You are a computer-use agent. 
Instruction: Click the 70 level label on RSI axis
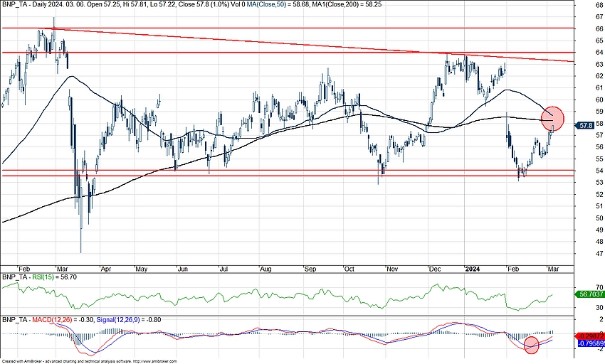[x=599, y=287]
